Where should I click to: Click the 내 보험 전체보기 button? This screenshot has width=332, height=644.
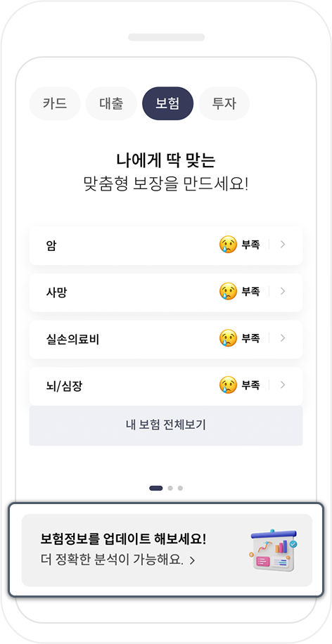[x=166, y=425]
